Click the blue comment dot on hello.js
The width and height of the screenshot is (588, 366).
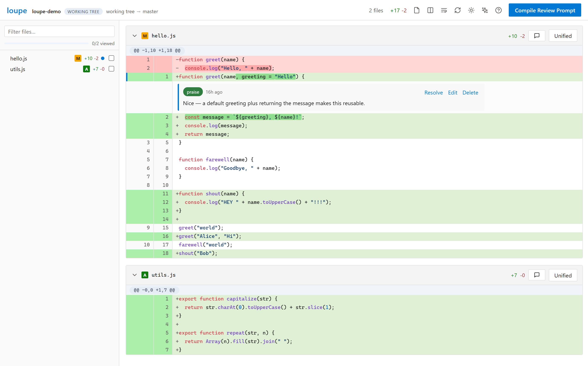click(x=102, y=58)
